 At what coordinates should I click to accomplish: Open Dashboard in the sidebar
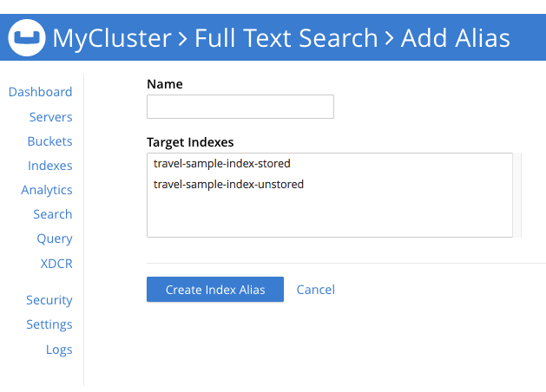coord(40,92)
